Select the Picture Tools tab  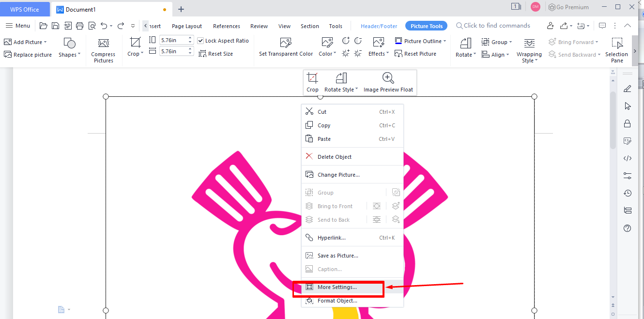pyautogui.click(x=427, y=26)
